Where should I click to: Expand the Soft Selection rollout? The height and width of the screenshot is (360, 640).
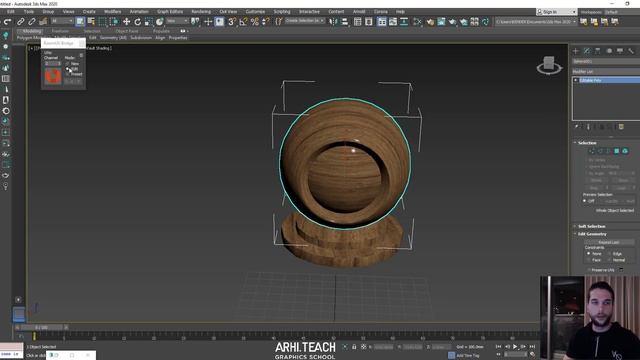591,226
